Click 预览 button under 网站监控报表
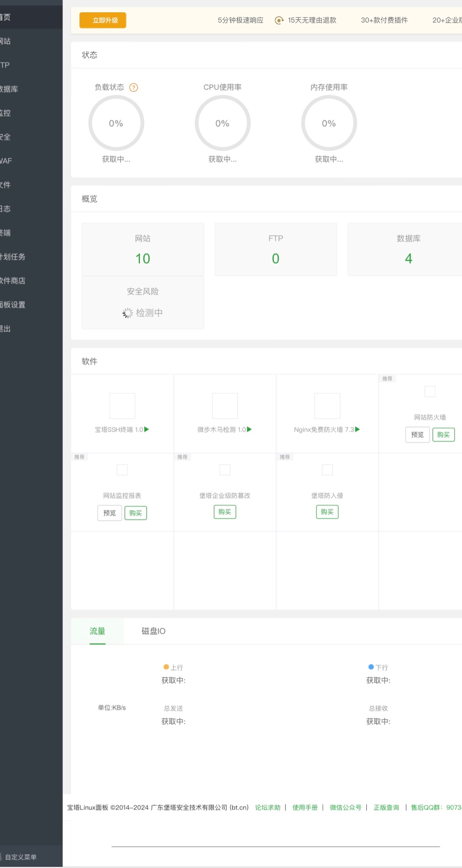Screen dimensions: 462x868 tap(110, 513)
